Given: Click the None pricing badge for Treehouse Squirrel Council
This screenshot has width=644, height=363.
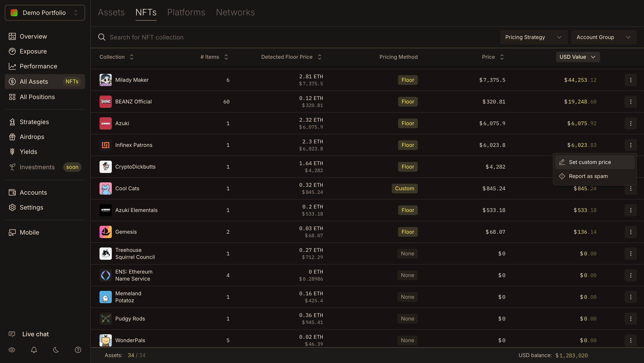Looking at the screenshot, I should (x=407, y=253).
